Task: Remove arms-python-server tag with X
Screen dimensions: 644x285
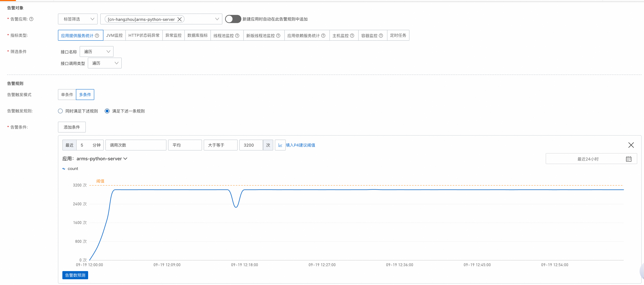Action: (179, 19)
